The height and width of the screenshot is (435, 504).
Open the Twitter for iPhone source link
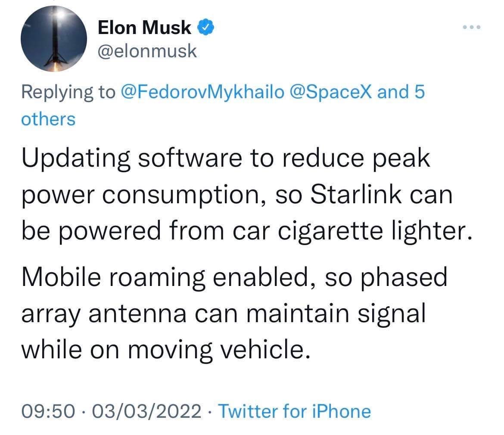[x=294, y=412]
